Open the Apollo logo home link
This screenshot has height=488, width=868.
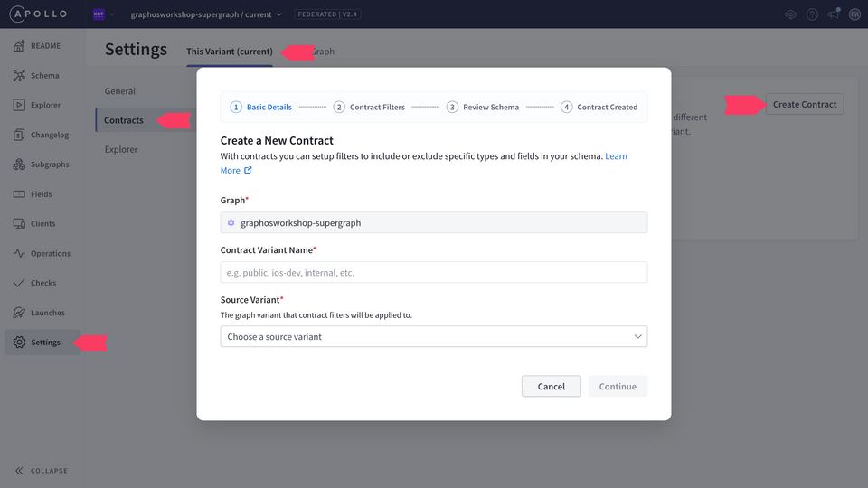39,14
